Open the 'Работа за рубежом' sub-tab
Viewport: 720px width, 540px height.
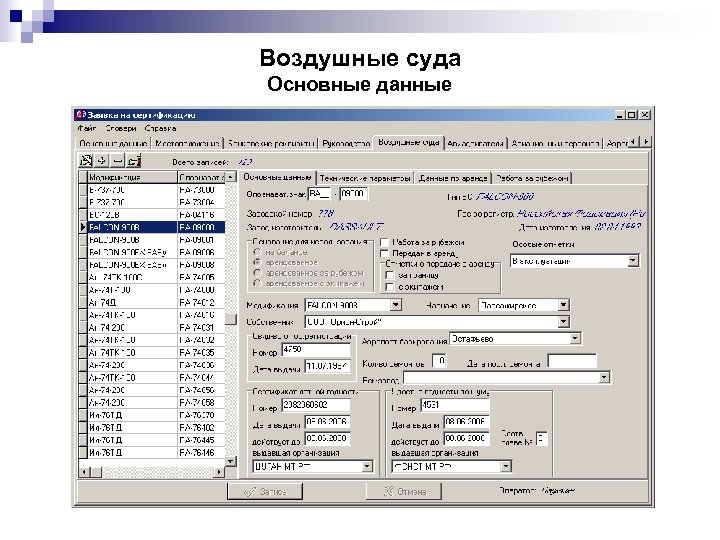(x=532, y=178)
